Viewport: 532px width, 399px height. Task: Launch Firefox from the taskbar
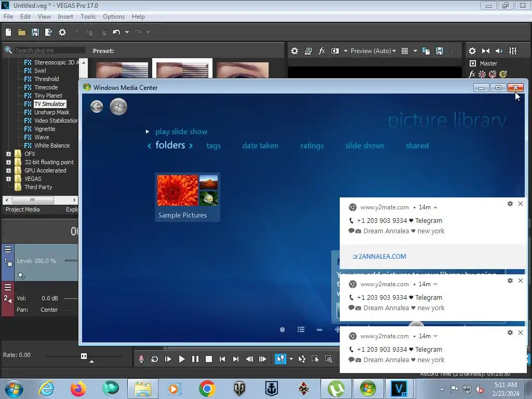(78, 389)
